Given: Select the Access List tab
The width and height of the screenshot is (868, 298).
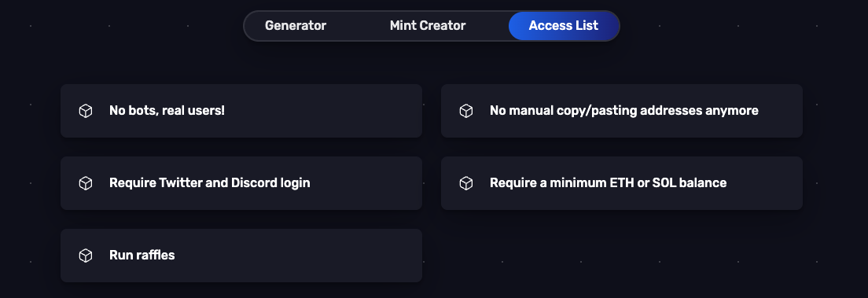Looking at the screenshot, I should coord(563,25).
